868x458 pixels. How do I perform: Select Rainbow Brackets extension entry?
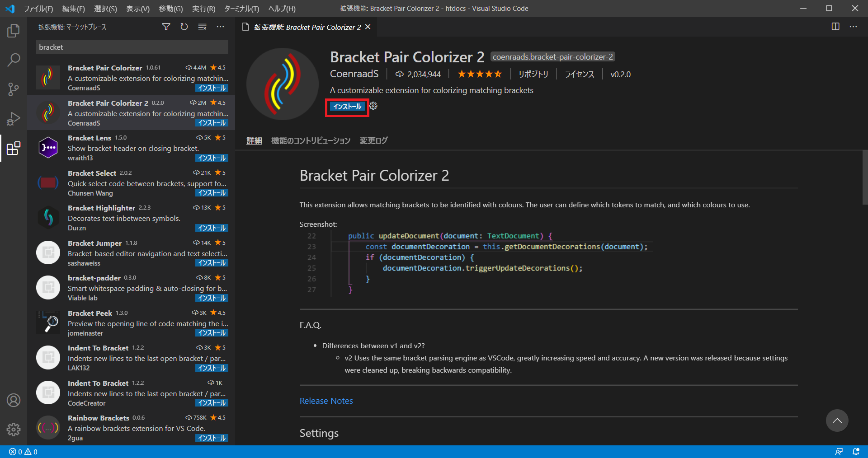point(131,428)
